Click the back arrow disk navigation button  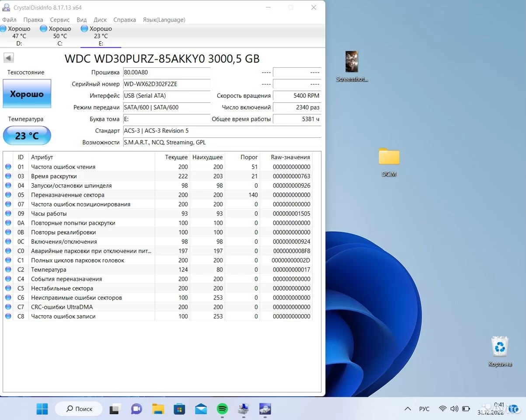(9, 58)
